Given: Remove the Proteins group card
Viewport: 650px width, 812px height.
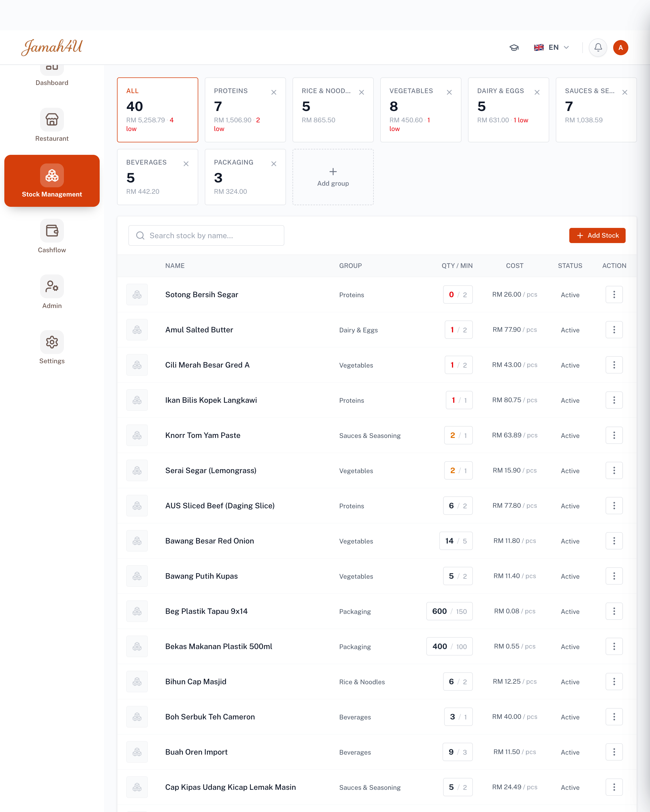Looking at the screenshot, I should [274, 92].
